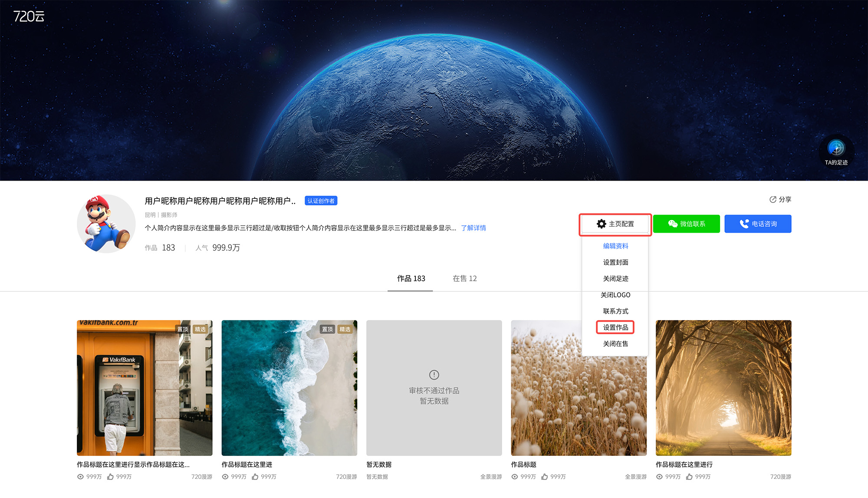This screenshot has height=498, width=868.
Task: Choose 关闭LOGO menu item
Action: 615,295
